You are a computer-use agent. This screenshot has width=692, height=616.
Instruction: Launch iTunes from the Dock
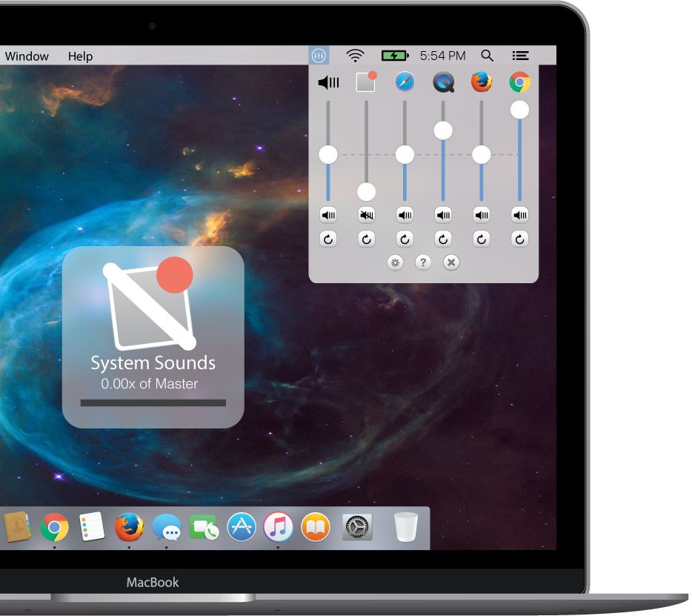pos(278,528)
